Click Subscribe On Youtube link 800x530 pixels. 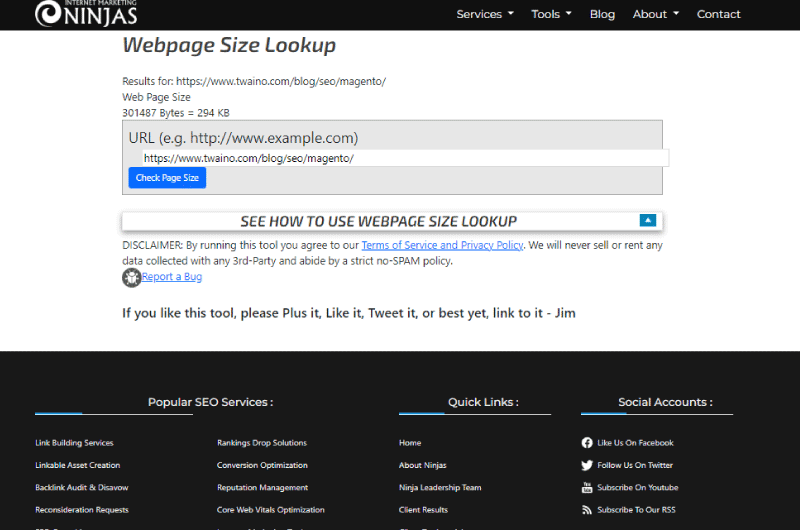[638, 488]
